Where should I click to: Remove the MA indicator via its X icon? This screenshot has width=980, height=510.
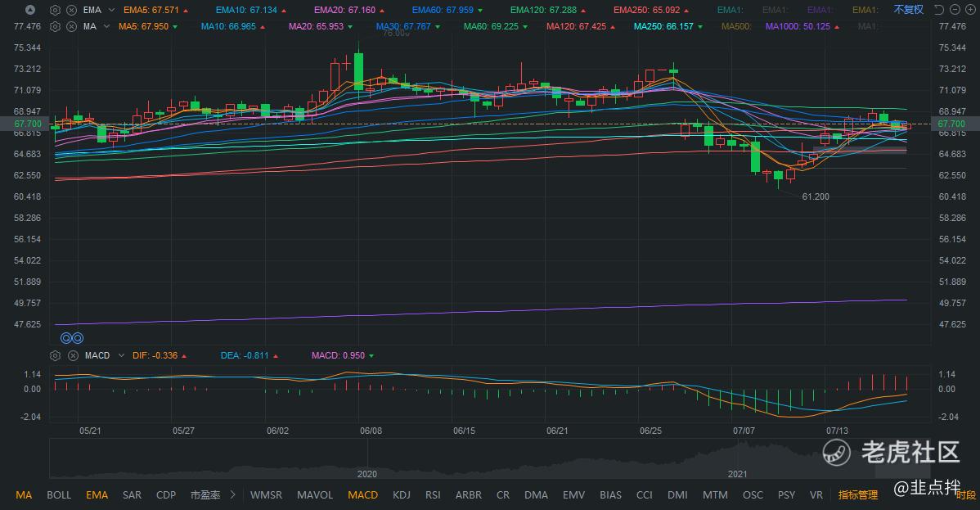click(72, 27)
